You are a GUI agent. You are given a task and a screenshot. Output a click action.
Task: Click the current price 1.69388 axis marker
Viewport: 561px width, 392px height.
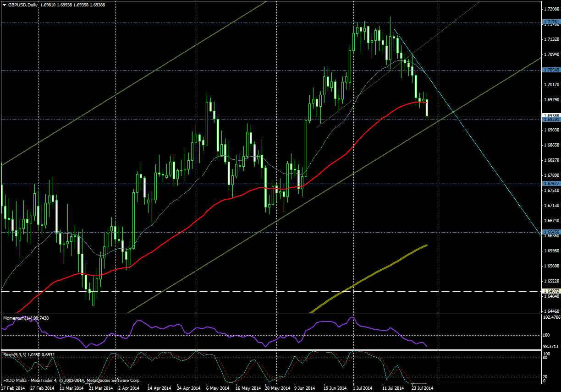551,115
